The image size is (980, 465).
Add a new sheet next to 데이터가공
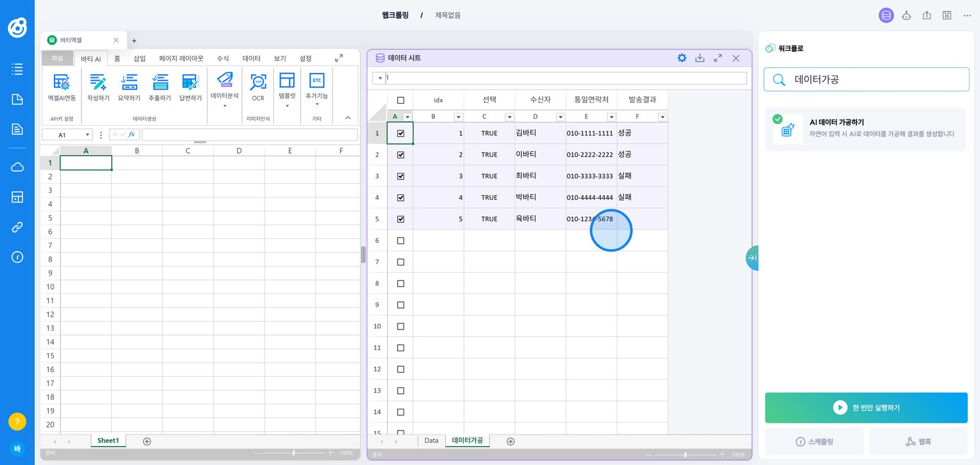(x=511, y=441)
